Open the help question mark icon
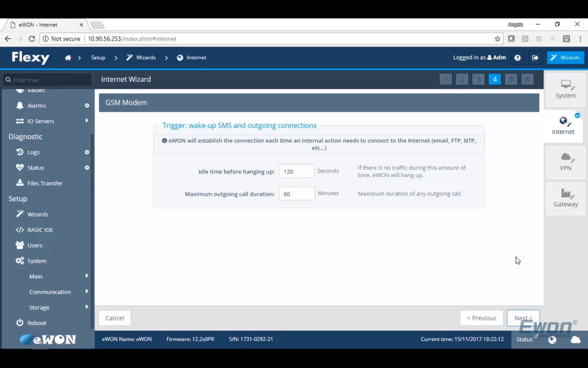Screen dimensions: 588x368 point(517,58)
